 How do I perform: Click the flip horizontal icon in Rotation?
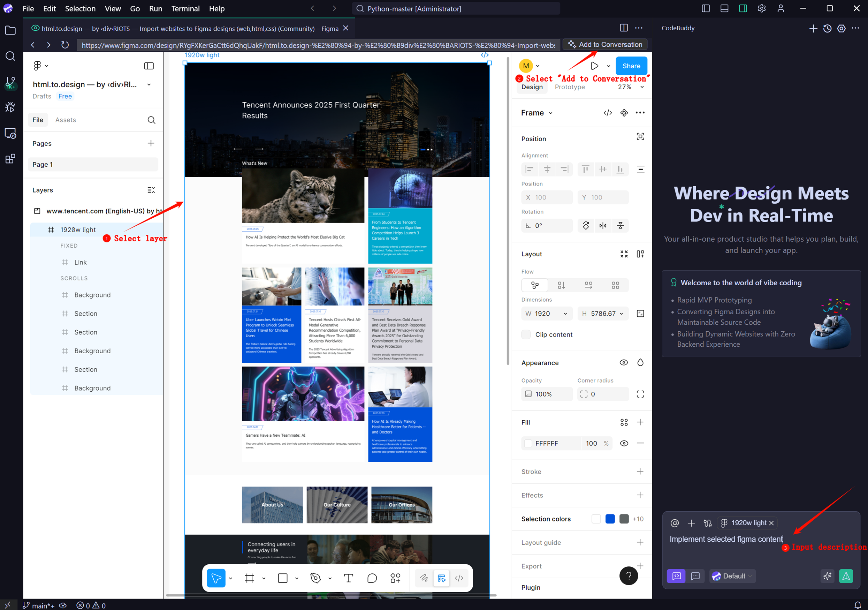tap(603, 226)
